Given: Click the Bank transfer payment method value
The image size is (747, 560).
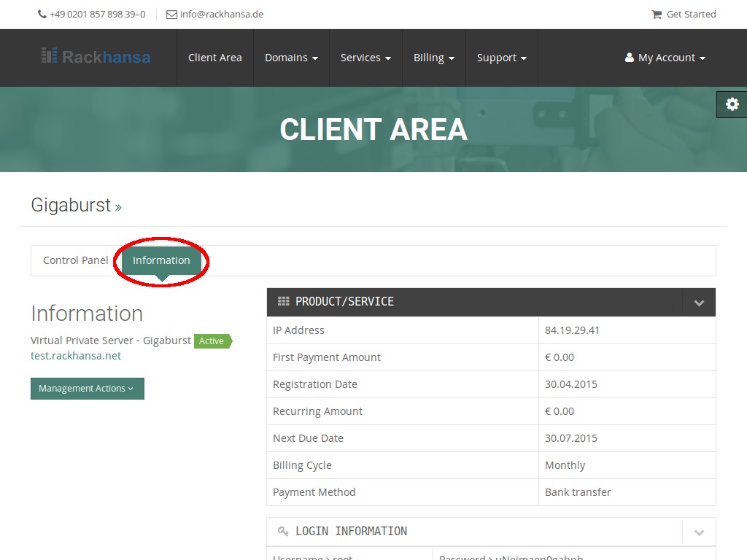Looking at the screenshot, I should pyautogui.click(x=578, y=492).
